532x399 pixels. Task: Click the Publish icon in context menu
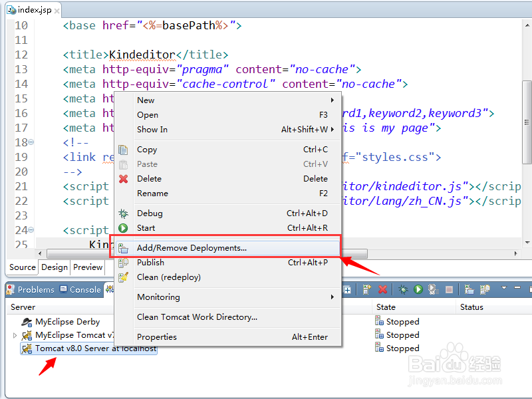(123, 263)
